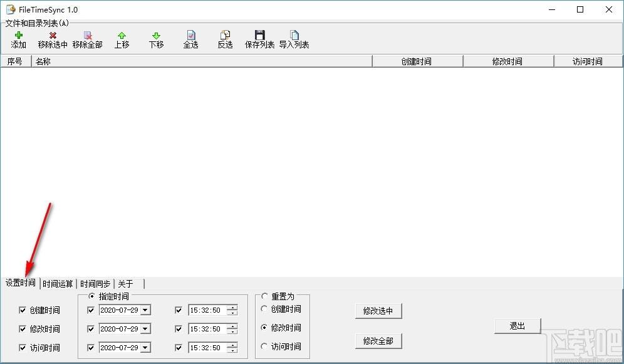Increase the time with the 访问时间 row's up spinner
Image resolution: width=624 pixels, height=364 pixels.
(232, 345)
